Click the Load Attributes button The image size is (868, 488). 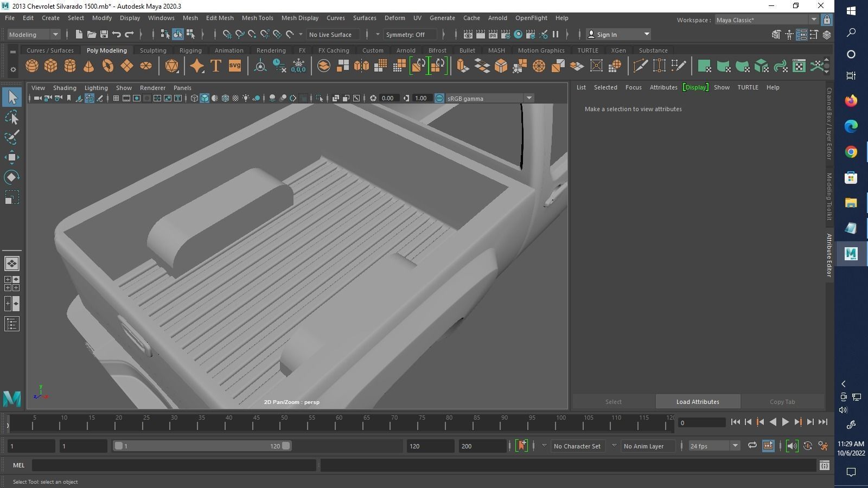pyautogui.click(x=698, y=402)
